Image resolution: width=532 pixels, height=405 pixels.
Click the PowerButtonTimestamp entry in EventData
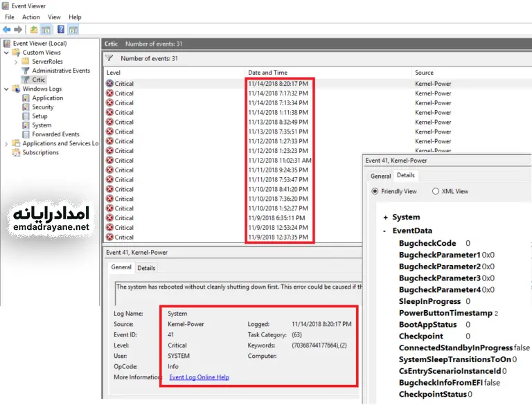coord(448,313)
